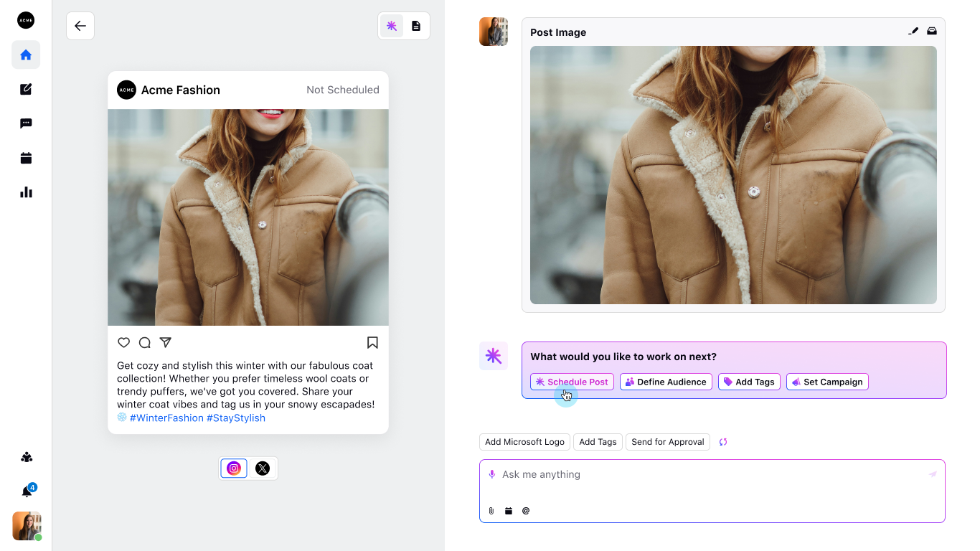The width and height of the screenshot is (980, 551).
Task: Click the Define Audience suggestion
Action: (x=666, y=382)
